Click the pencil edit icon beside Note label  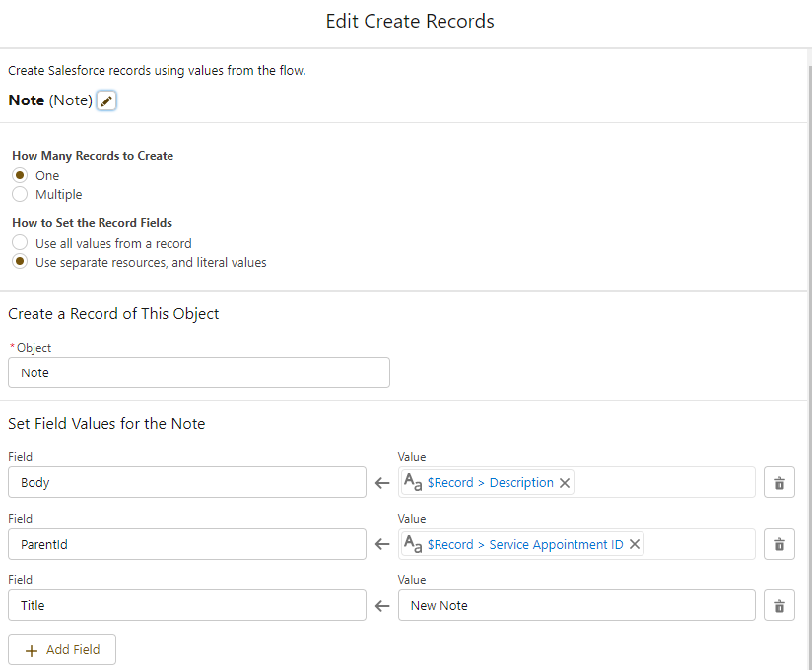click(x=106, y=100)
